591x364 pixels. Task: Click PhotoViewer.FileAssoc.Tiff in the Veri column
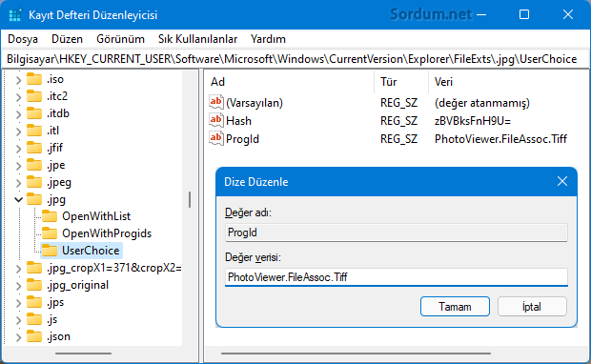pos(500,139)
